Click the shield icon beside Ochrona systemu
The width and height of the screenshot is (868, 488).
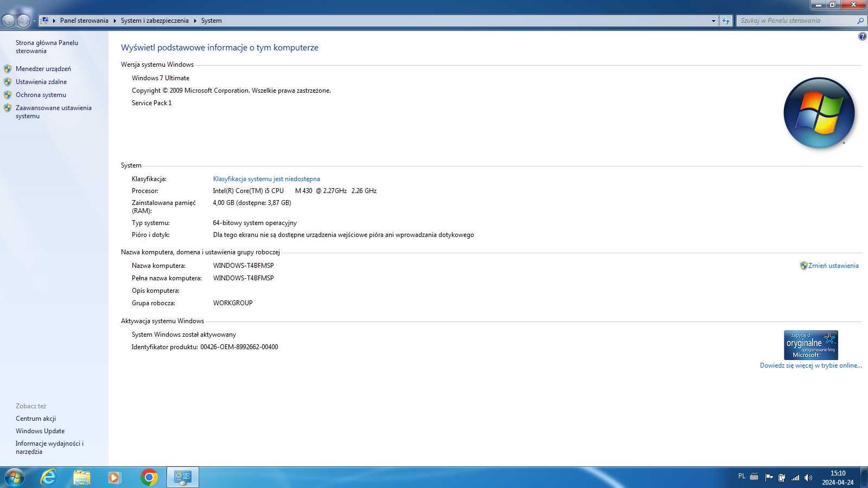tap(8, 95)
